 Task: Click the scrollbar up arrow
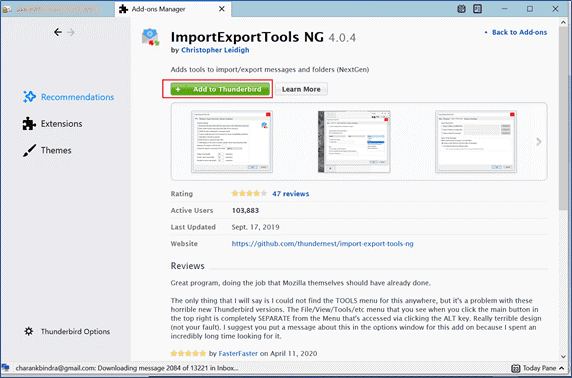(x=563, y=22)
